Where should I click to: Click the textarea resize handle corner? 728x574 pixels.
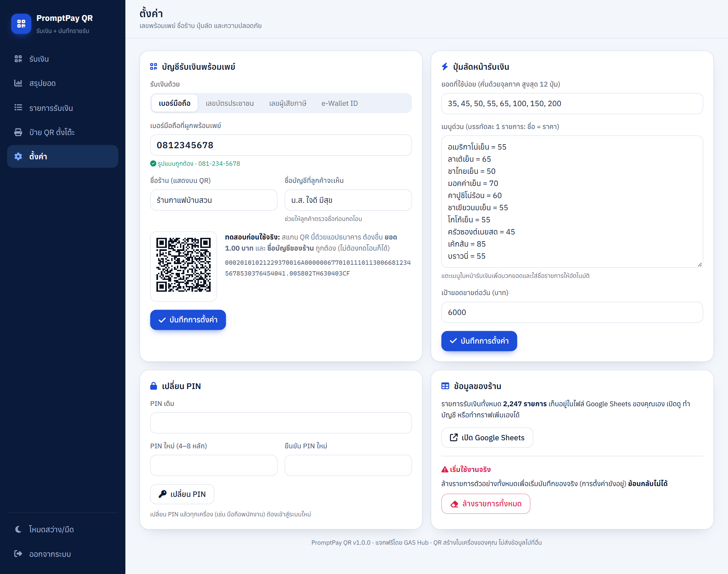click(700, 264)
